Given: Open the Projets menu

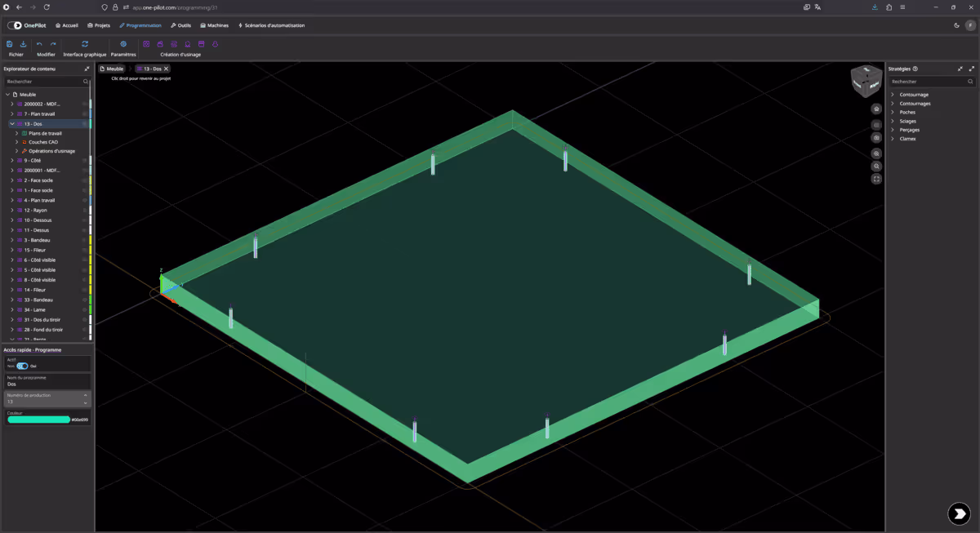Looking at the screenshot, I should pos(98,25).
